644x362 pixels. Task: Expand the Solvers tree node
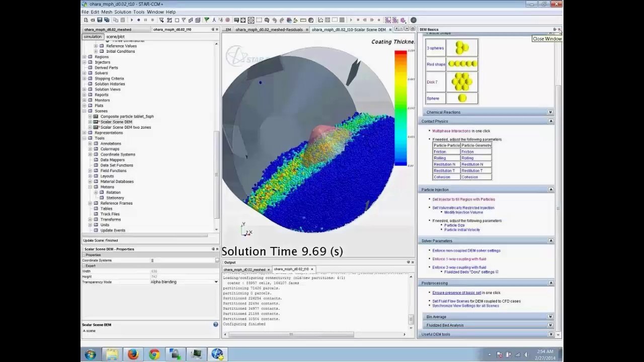(85, 73)
